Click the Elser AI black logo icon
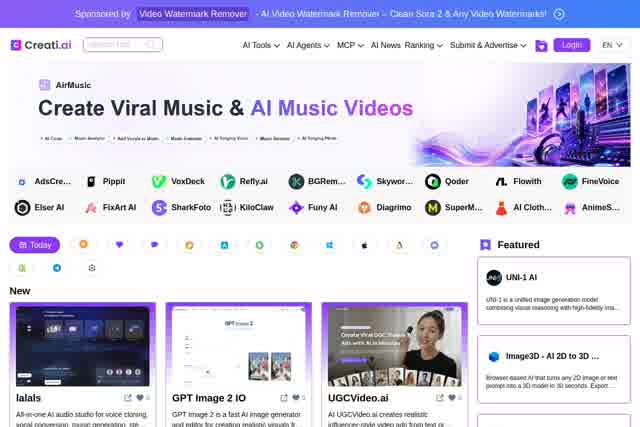 (22, 207)
